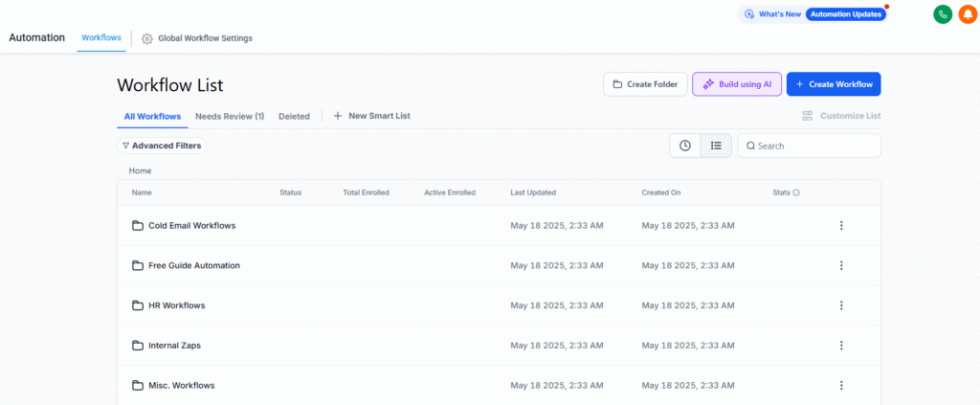The width and height of the screenshot is (980, 405).
Task: Toggle the list view layout button
Action: pos(716,146)
